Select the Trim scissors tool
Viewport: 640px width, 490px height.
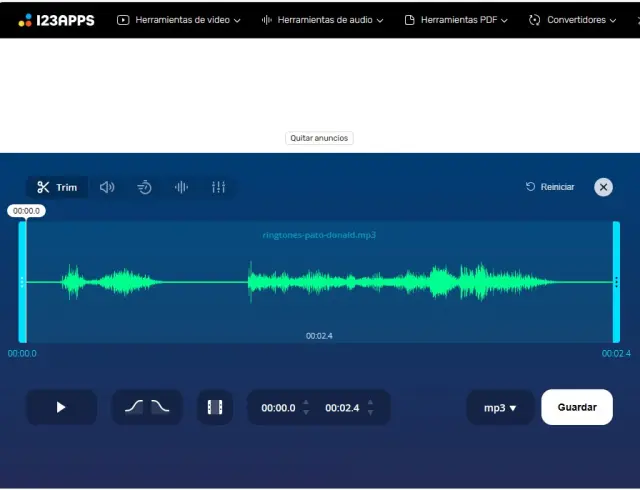[x=57, y=187]
